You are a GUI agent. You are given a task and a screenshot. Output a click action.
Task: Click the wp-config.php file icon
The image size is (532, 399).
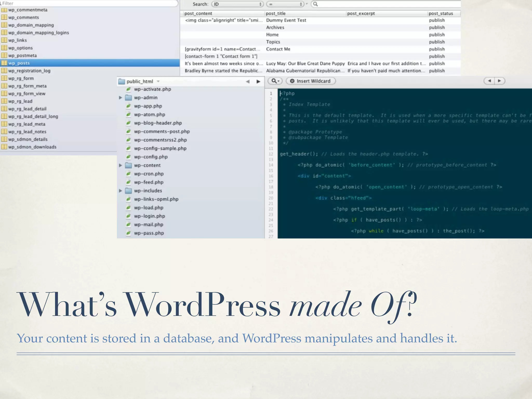pos(128,157)
